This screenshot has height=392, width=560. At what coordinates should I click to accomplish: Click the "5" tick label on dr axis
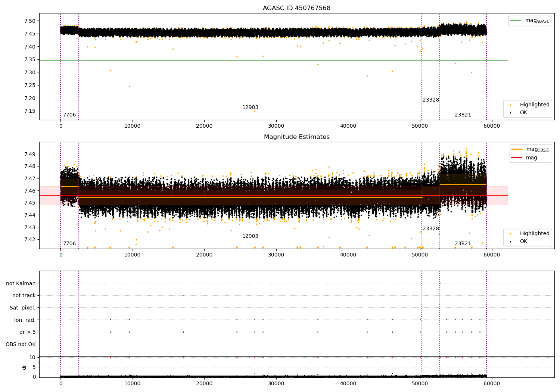tap(34, 367)
